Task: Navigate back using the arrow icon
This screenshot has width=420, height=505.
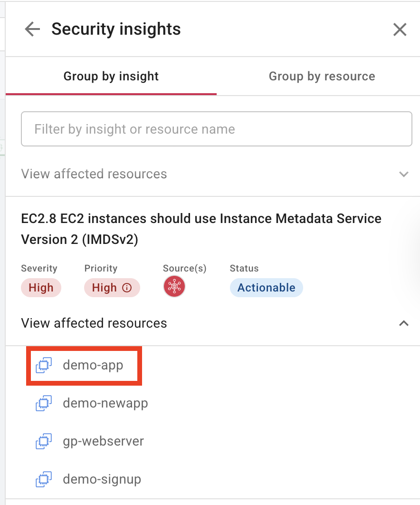Action: click(32, 29)
